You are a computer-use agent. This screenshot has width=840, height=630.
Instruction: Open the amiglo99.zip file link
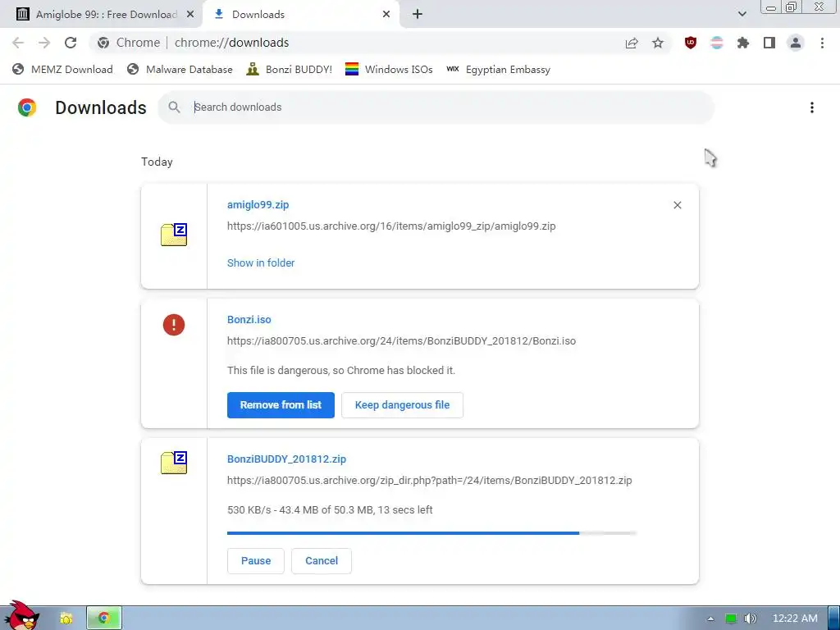pyautogui.click(x=258, y=204)
